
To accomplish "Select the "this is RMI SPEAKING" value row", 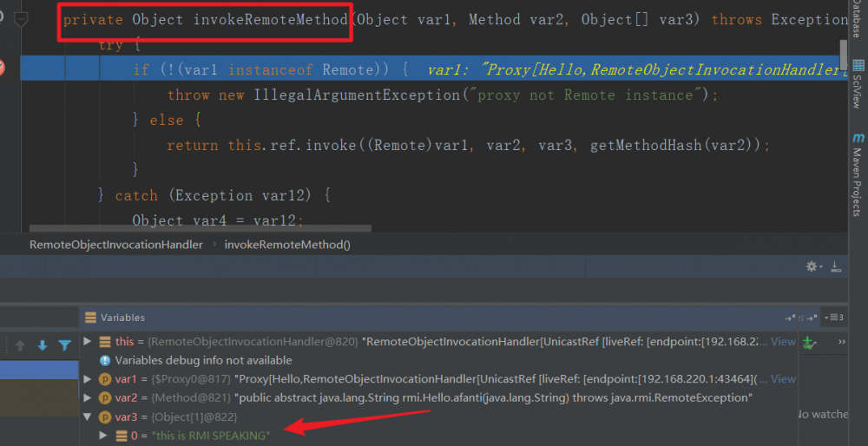I will point(439,436).
